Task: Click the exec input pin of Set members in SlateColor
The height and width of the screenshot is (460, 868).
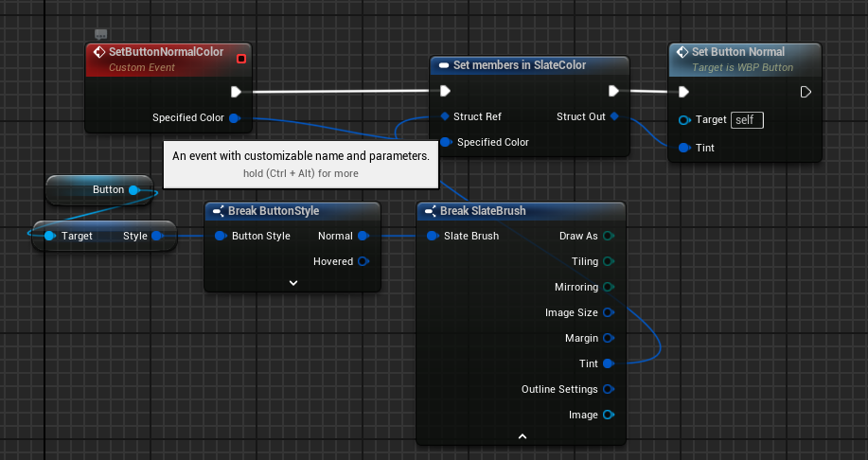Action: click(445, 91)
